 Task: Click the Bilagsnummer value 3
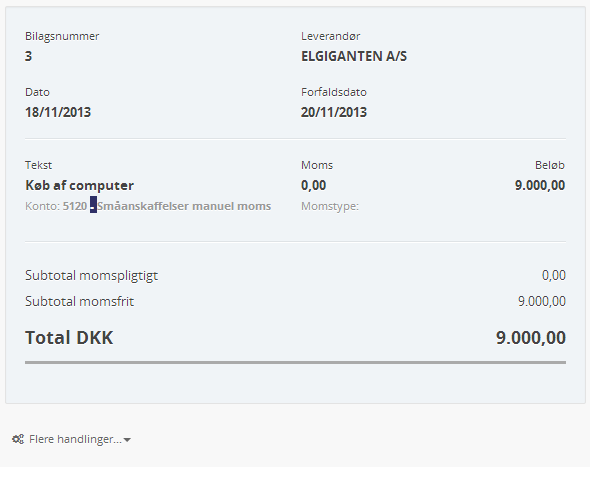28,56
